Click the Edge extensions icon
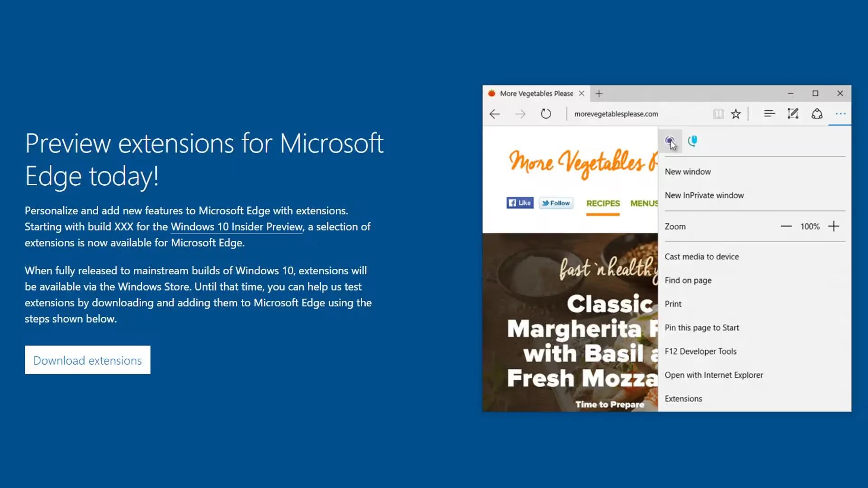The height and width of the screenshot is (488, 868). point(670,140)
